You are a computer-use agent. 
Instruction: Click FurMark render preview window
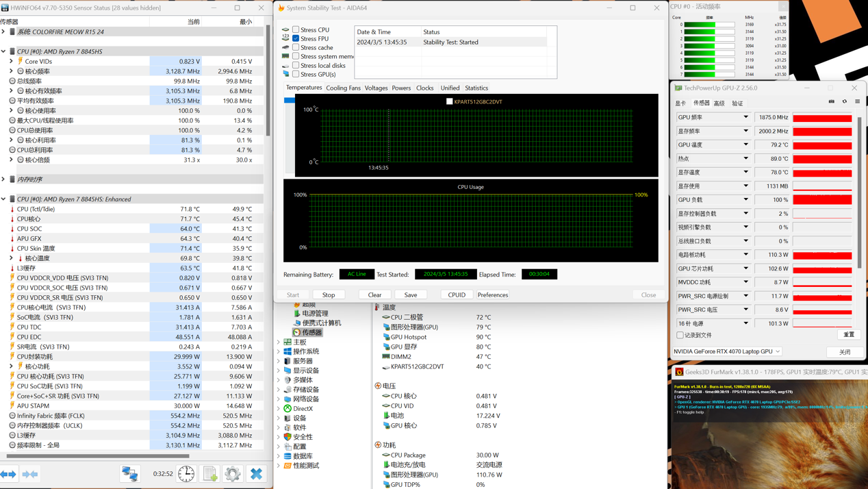click(769, 434)
